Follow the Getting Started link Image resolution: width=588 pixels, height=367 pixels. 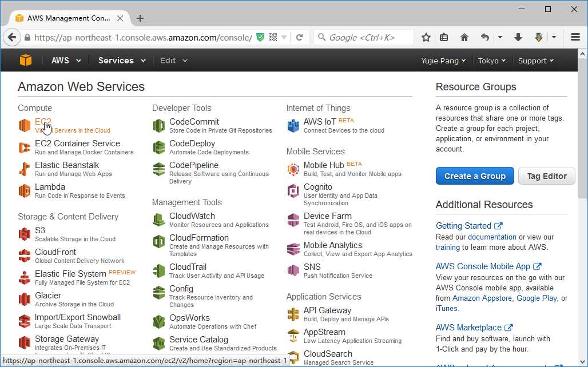pos(469,226)
